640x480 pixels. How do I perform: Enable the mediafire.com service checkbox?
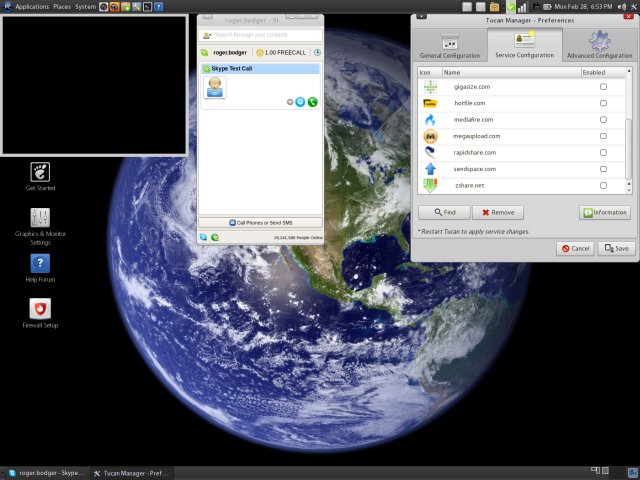pos(603,120)
